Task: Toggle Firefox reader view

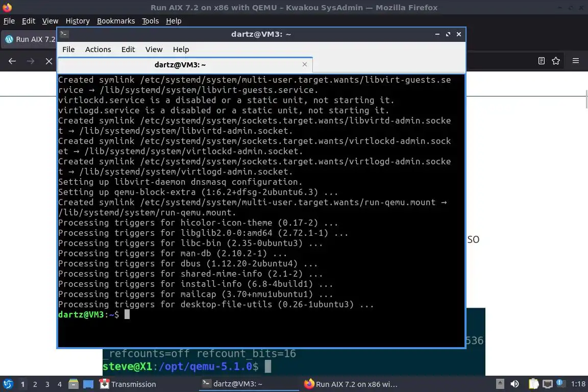Action: (541, 61)
